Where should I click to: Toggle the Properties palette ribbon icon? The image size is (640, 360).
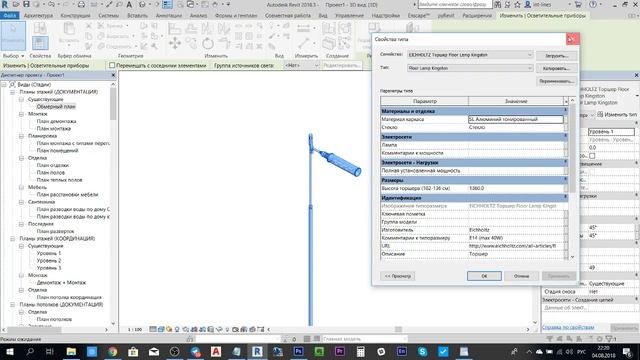pyautogui.click(x=40, y=42)
